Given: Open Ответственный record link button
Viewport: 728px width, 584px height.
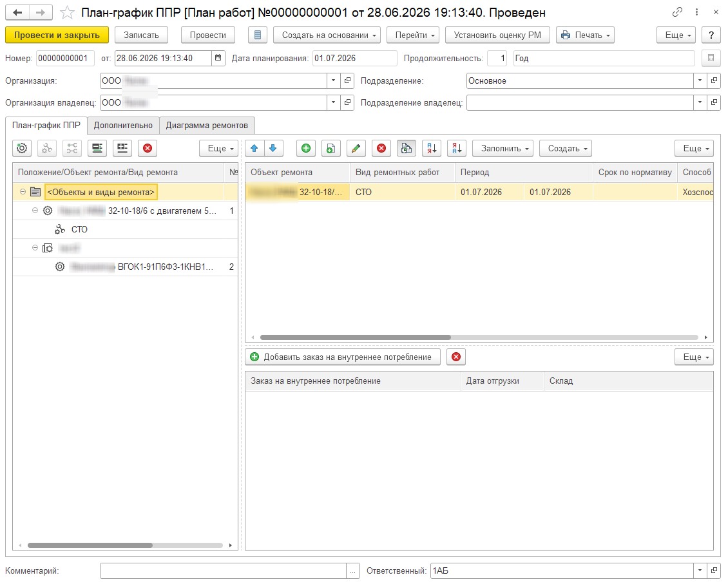Looking at the screenshot, I should (x=714, y=571).
